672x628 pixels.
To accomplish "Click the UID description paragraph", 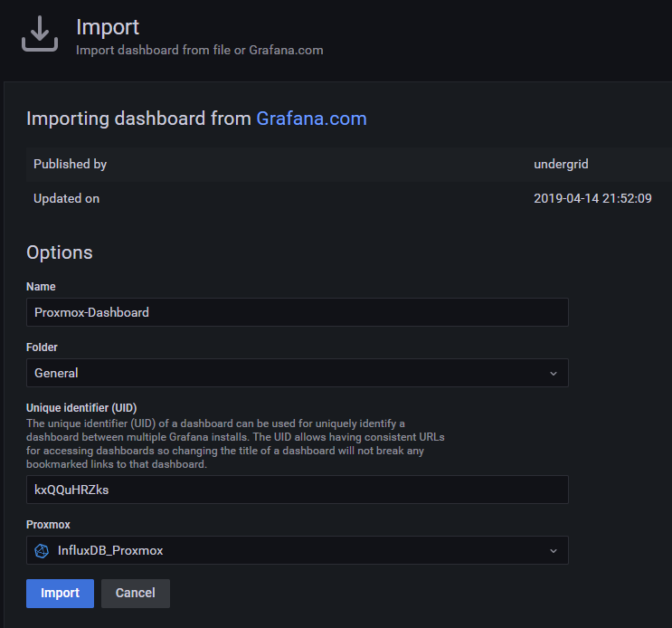I will [235, 443].
